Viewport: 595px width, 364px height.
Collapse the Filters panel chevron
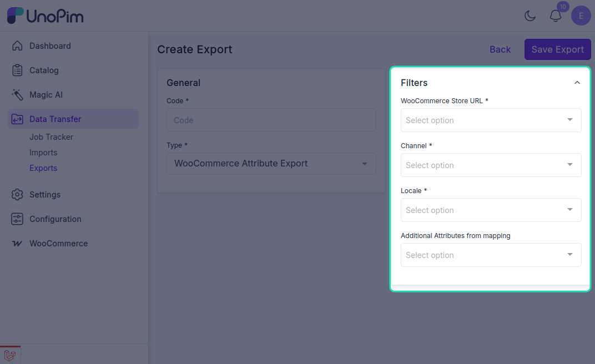coord(577,83)
